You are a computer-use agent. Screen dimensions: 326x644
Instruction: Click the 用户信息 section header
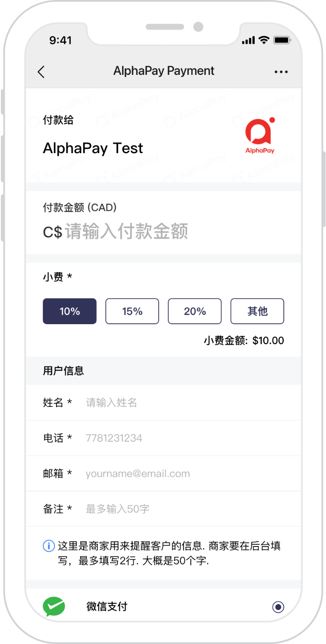click(x=64, y=371)
